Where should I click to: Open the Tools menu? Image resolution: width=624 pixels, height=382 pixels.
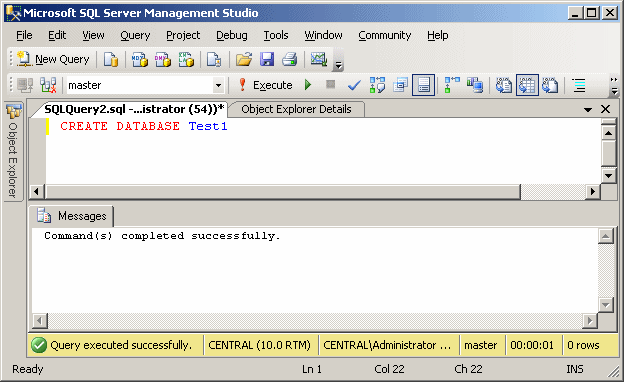click(276, 35)
